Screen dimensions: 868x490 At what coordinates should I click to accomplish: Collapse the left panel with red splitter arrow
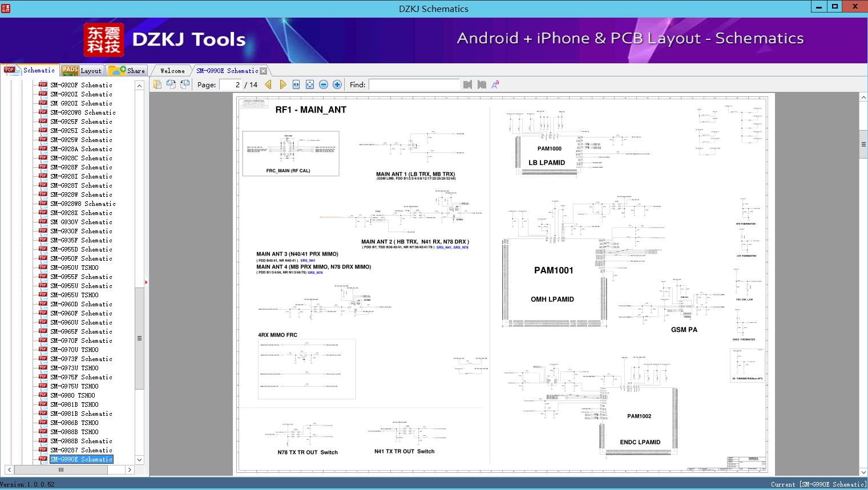pos(146,282)
